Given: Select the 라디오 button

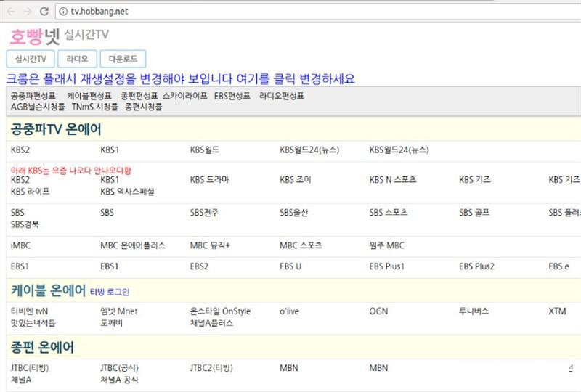Looking at the screenshot, I should [78, 59].
